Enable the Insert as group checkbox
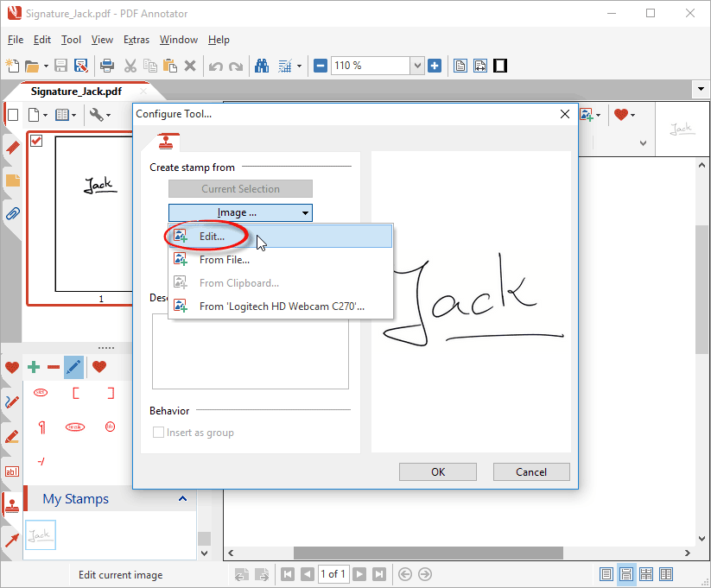 click(x=159, y=432)
